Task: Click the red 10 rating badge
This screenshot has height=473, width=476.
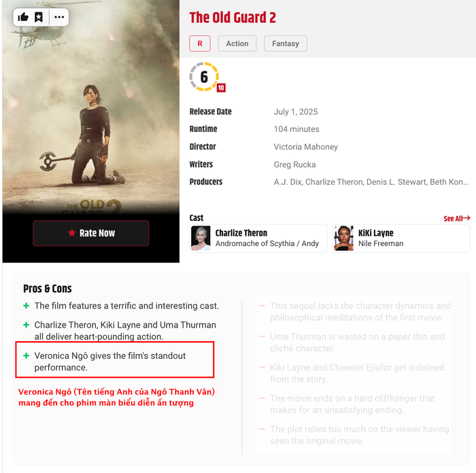Action: pos(221,88)
